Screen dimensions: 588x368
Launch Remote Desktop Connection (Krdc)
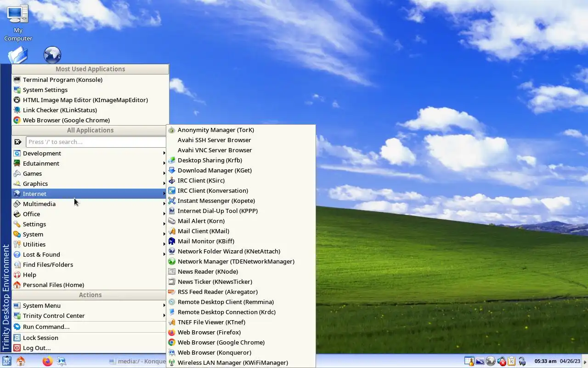click(241, 312)
